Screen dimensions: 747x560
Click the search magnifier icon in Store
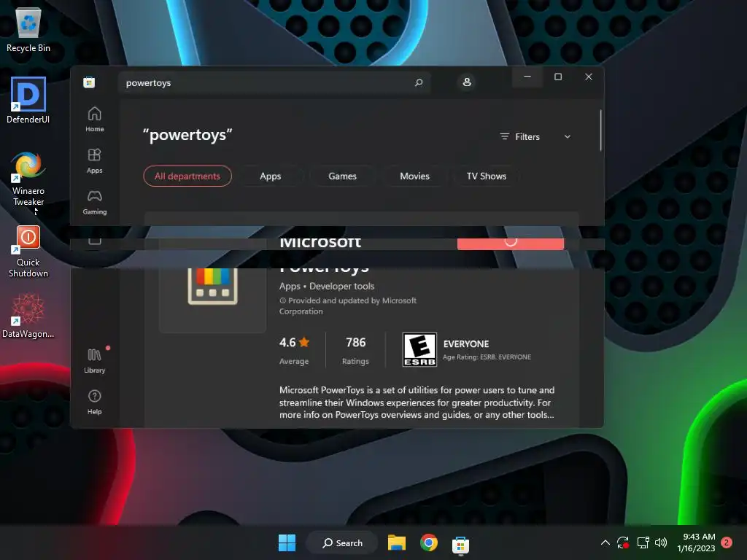coord(418,82)
